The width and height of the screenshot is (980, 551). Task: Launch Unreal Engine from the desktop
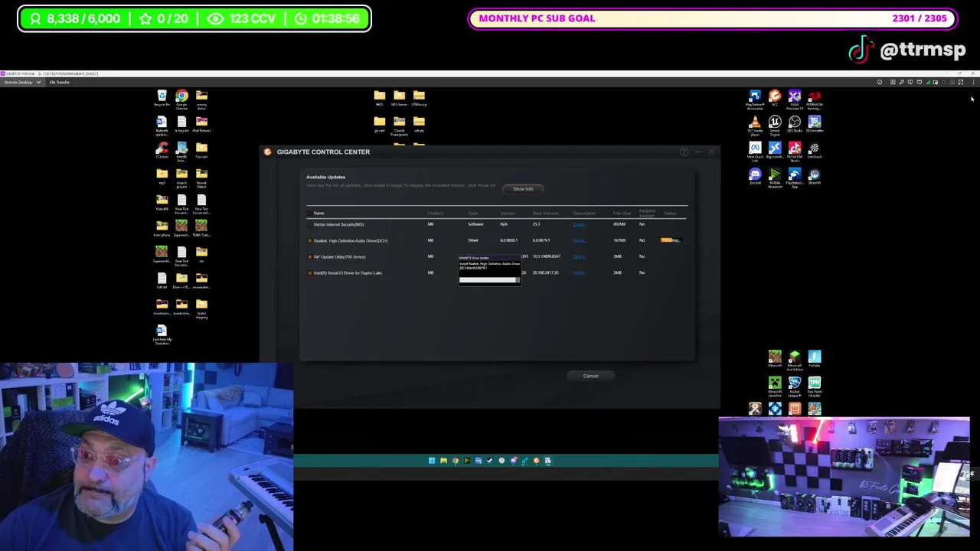pyautogui.click(x=775, y=125)
